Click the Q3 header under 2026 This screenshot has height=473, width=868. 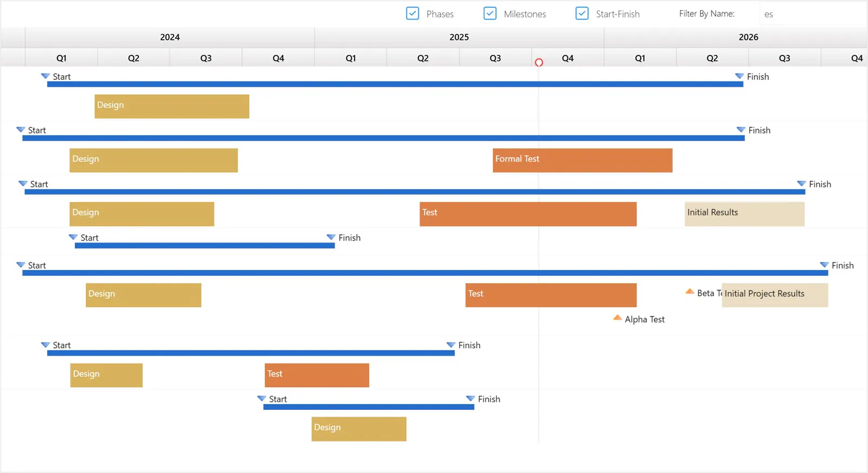(784, 58)
